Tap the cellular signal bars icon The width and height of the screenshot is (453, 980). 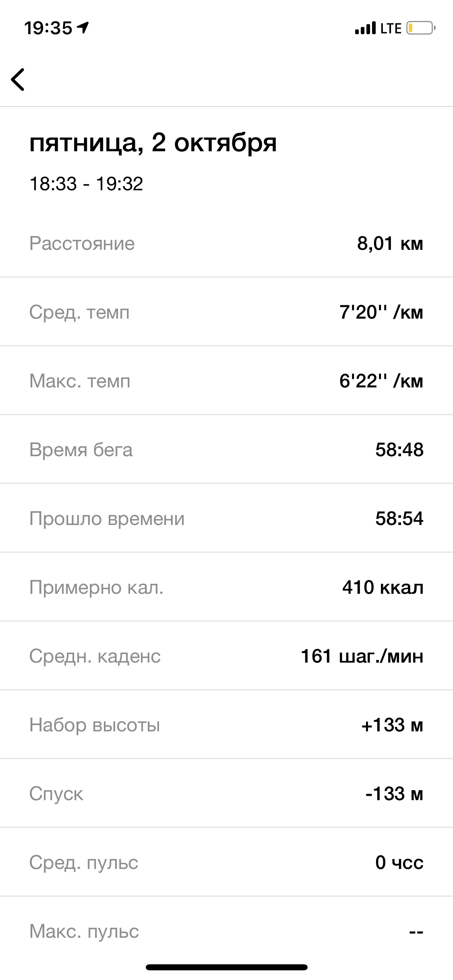pyautogui.click(x=365, y=28)
